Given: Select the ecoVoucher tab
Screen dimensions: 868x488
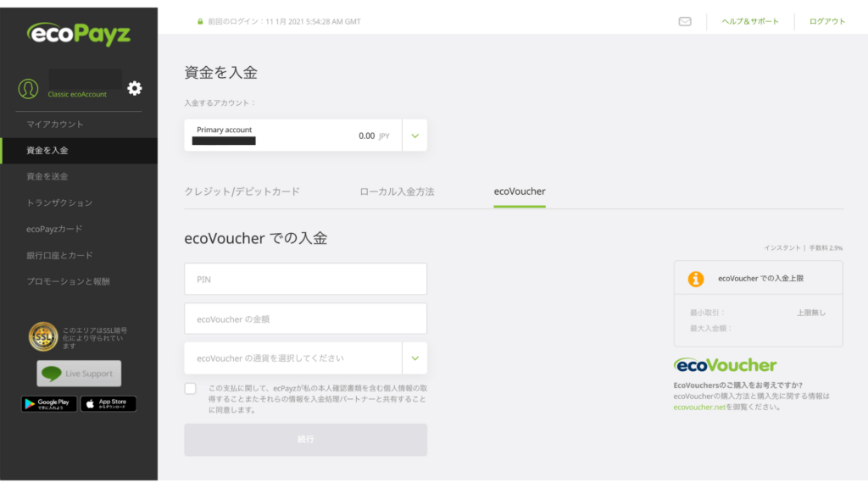Looking at the screenshot, I should 520,191.
